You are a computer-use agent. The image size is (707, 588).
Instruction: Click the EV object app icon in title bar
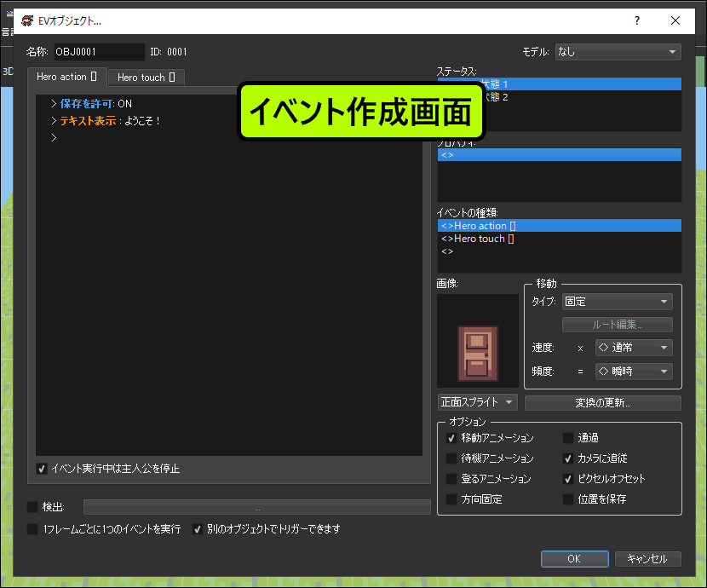(27, 20)
